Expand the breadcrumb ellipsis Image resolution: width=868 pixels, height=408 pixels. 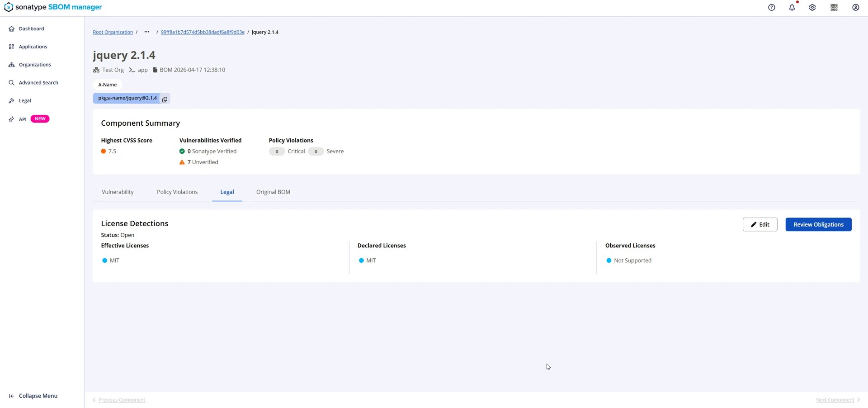146,32
